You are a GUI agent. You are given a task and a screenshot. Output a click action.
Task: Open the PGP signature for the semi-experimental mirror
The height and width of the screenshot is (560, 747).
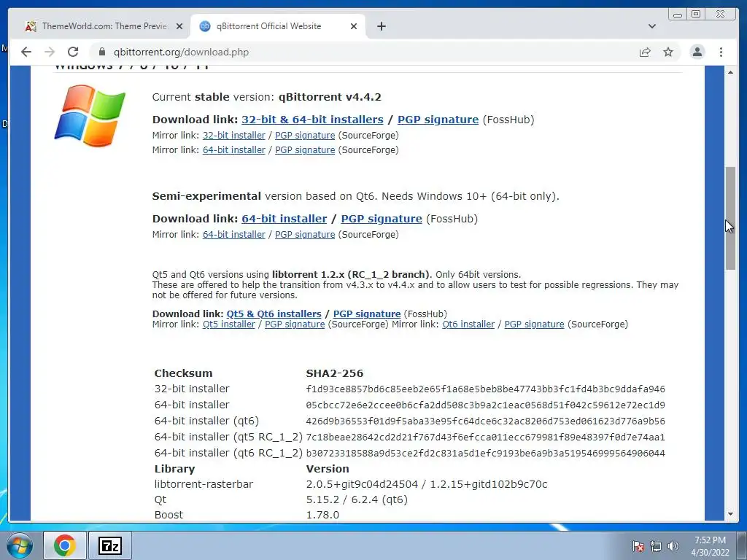coord(305,234)
